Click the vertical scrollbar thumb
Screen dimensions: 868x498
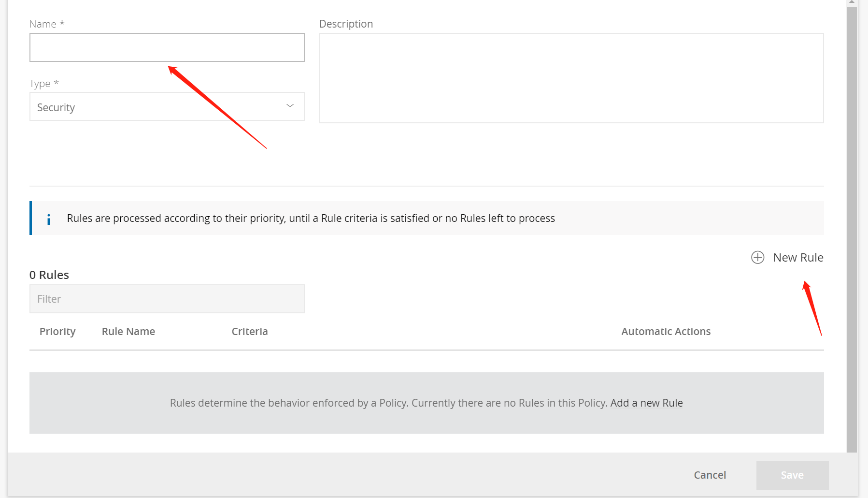coord(852,230)
